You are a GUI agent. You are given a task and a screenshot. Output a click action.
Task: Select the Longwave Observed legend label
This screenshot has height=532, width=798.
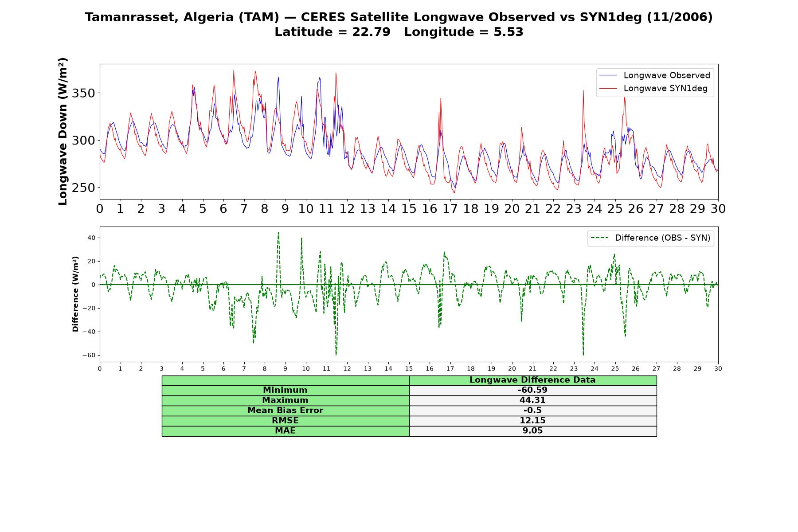click(667, 75)
